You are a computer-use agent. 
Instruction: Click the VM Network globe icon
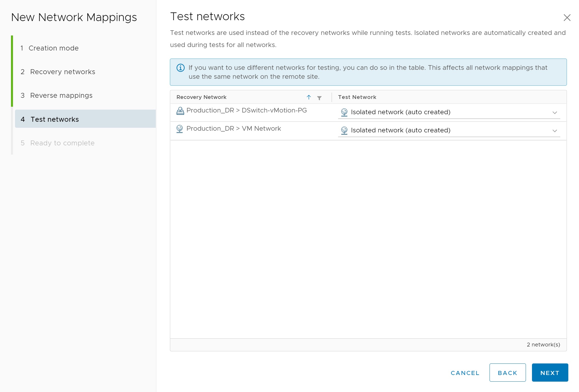(179, 129)
